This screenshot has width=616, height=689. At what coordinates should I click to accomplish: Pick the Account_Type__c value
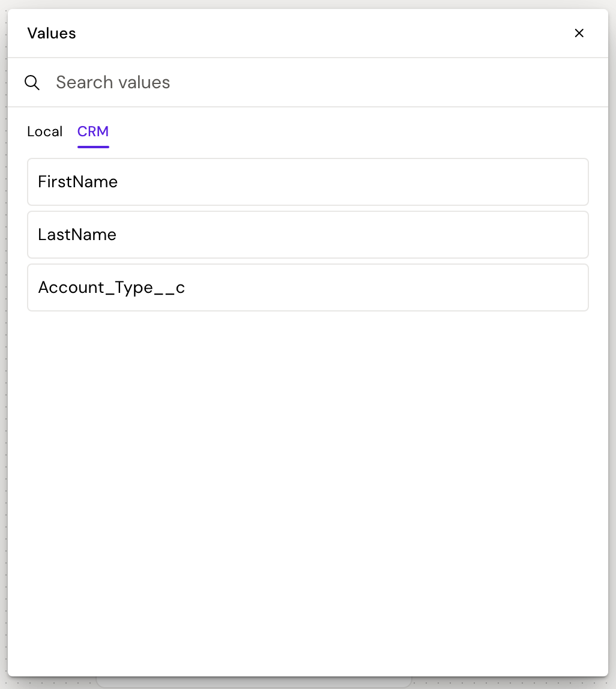(x=307, y=287)
